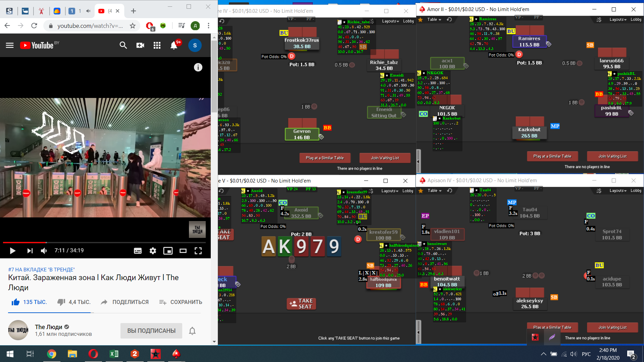Open Windows Start menu

(10, 354)
